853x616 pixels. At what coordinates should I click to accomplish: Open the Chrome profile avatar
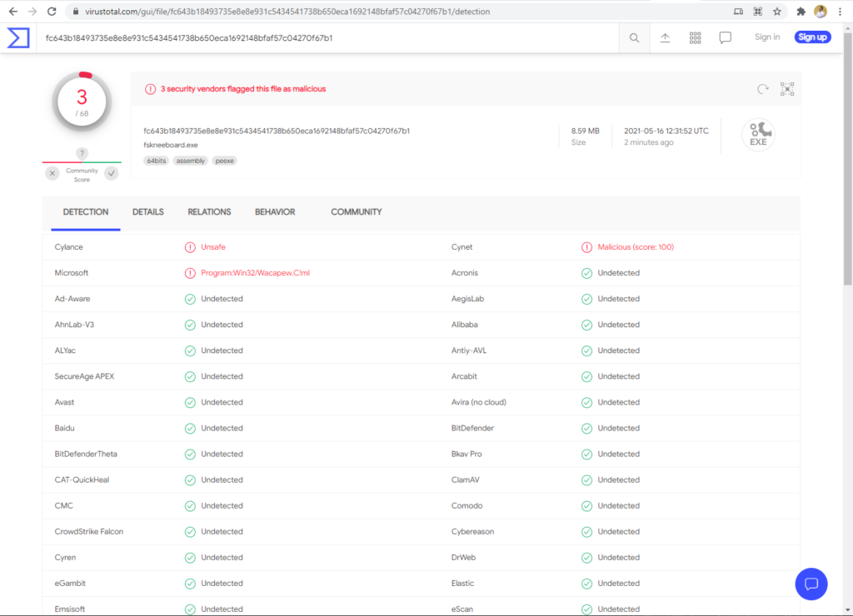click(x=821, y=12)
